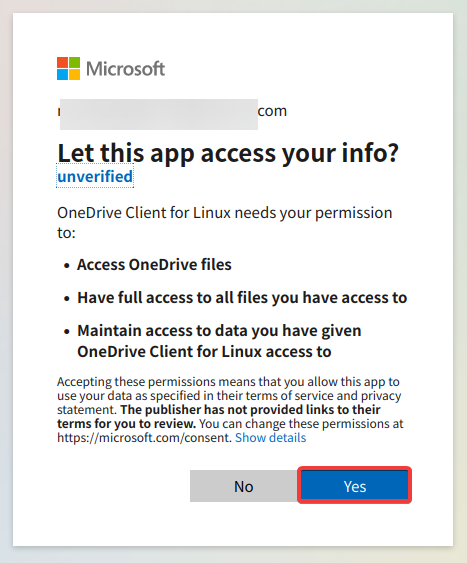467x563 pixels.
Task: Click the blue square of Microsoft logo
Action: 62,74
